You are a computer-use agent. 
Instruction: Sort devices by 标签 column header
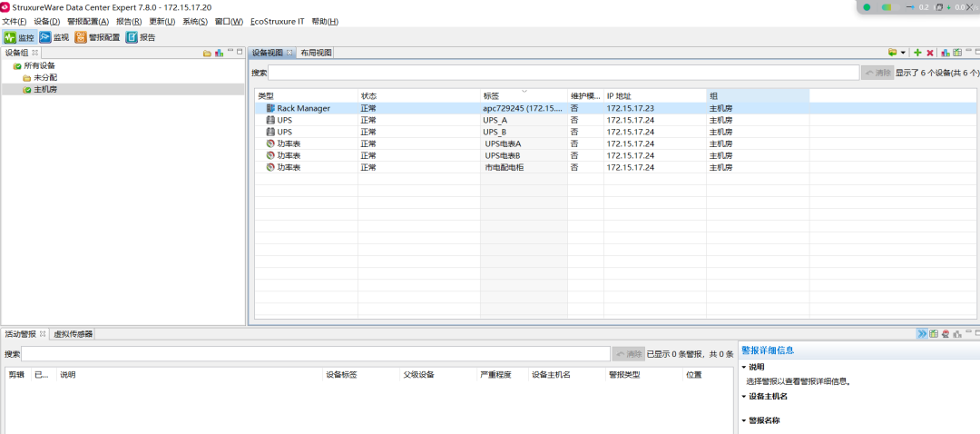click(524, 96)
